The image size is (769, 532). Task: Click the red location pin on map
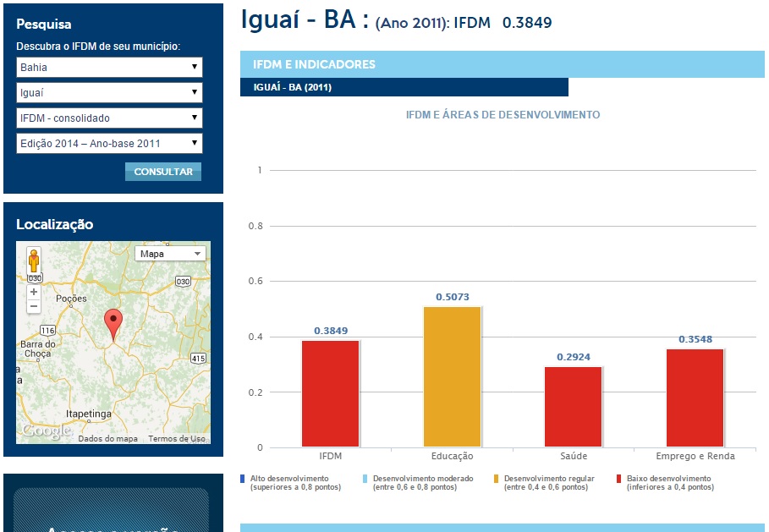pyautogui.click(x=113, y=325)
